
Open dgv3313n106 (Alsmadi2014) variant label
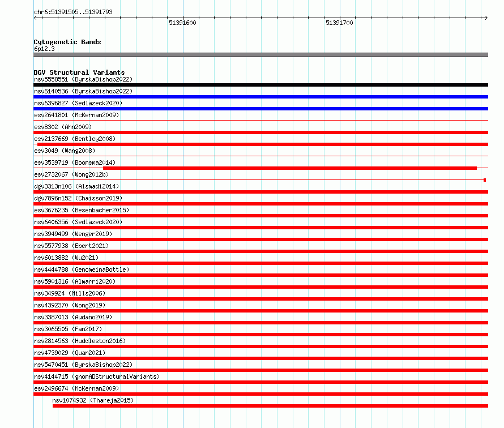76,186
